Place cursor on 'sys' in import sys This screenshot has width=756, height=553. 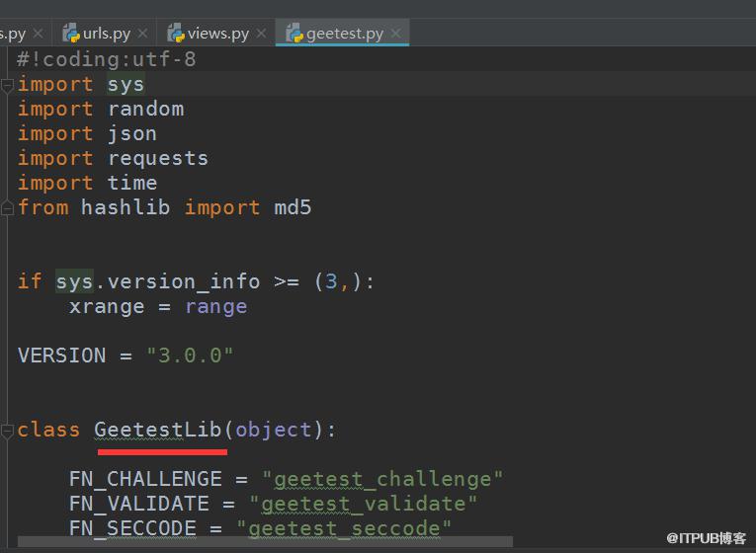[x=126, y=85]
